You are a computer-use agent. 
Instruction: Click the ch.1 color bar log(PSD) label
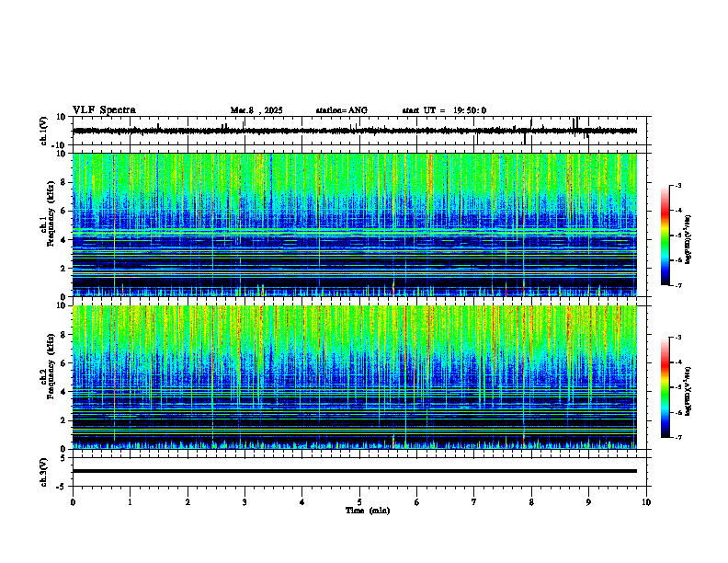click(x=688, y=240)
